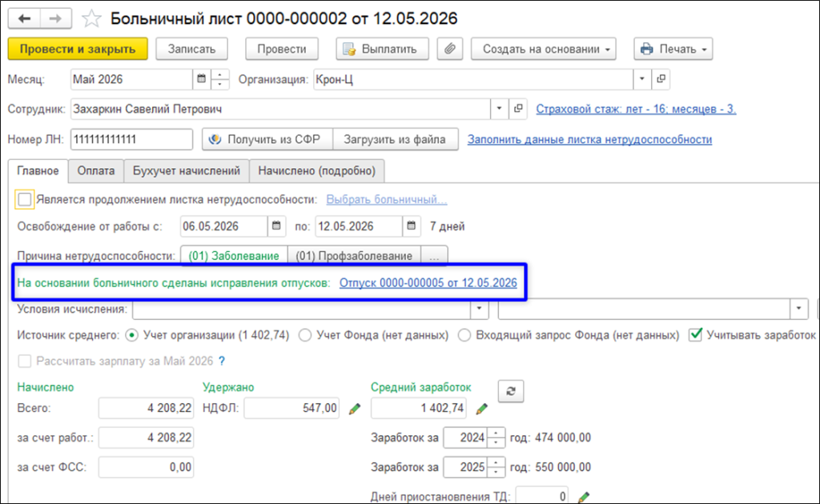Click НДФЛ amount field 547,00
The image size is (820, 504).
pos(291,408)
